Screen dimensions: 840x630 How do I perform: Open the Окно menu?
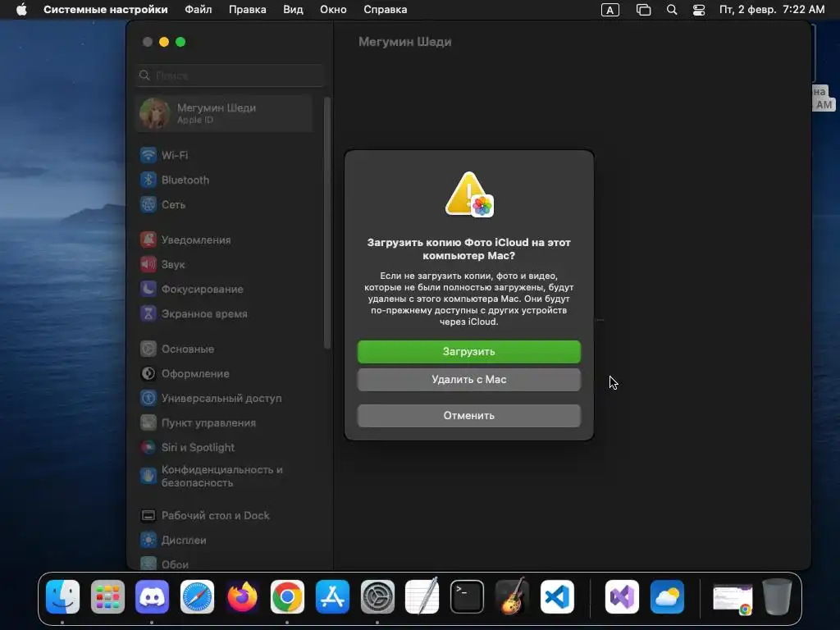click(333, 10)
